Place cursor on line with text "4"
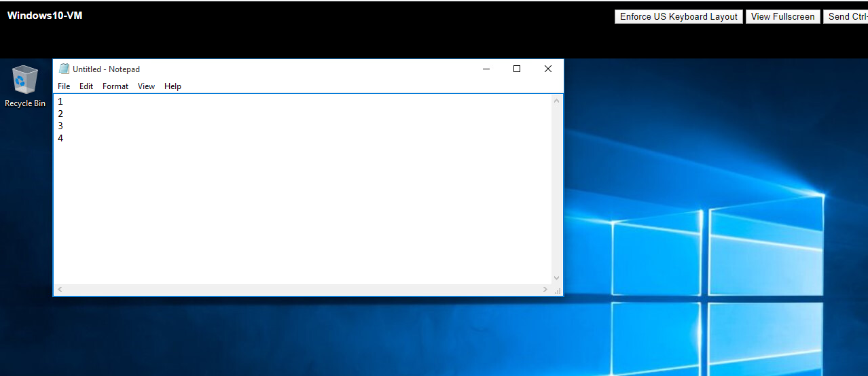868x376 pixels. 60,138
